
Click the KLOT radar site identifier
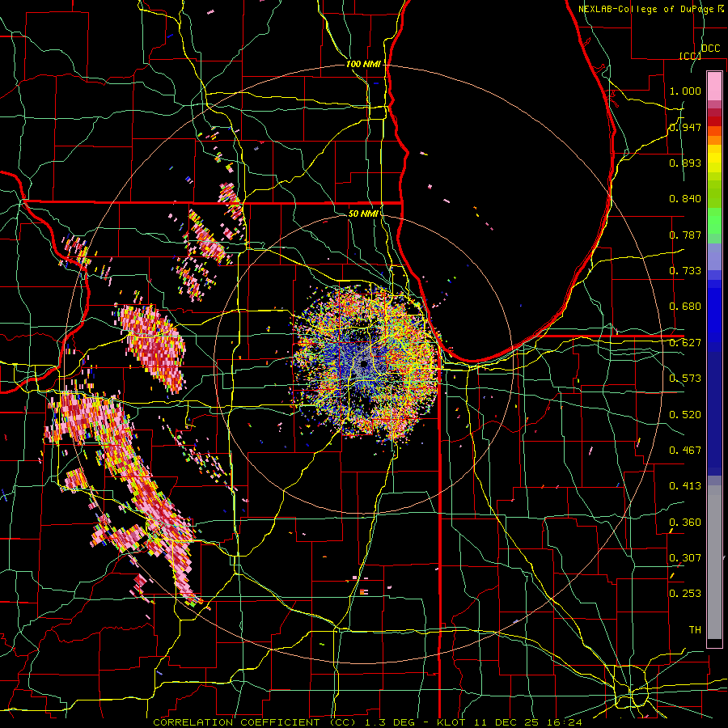[x=452, y=722]
